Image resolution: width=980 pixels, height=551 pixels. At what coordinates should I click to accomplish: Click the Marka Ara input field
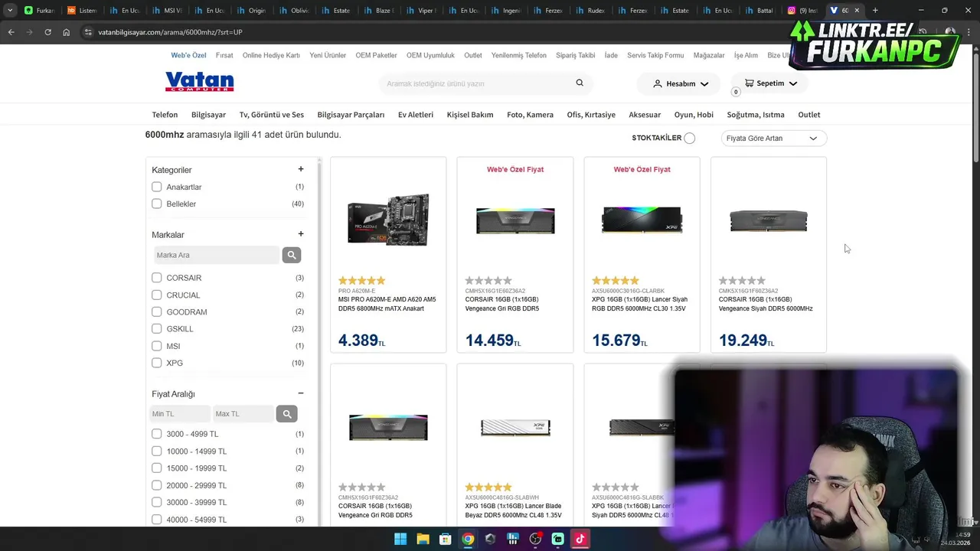click(216, 255)
